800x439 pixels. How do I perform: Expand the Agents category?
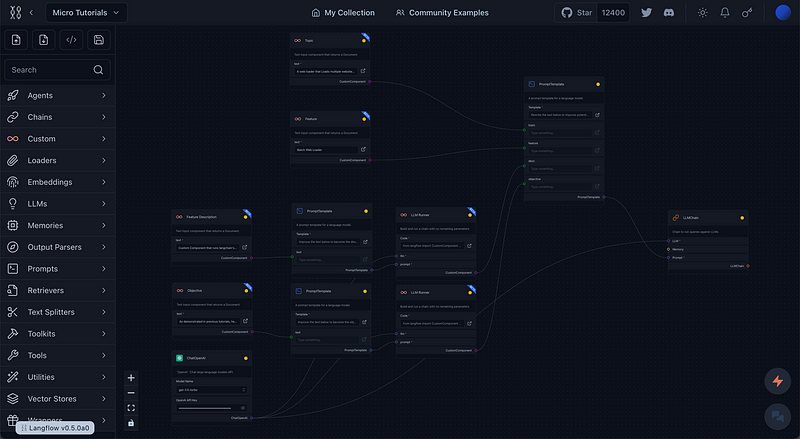[57, 95]
